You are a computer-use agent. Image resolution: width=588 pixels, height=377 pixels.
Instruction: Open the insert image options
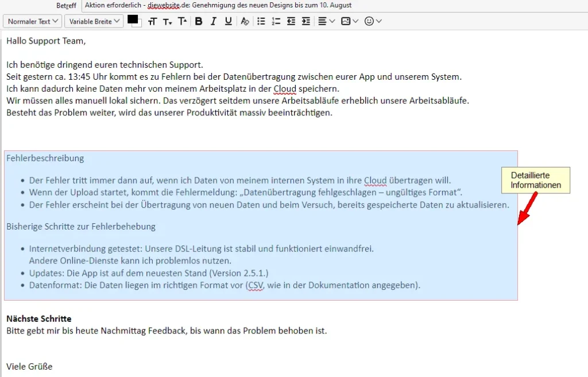[x=347, y=21]
